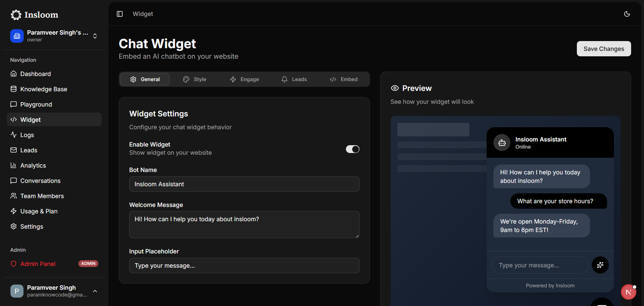644x306 pixels.
Task: Open Dashboard from the sidebar
Action: pyautogui.click(x=54, y=74)
